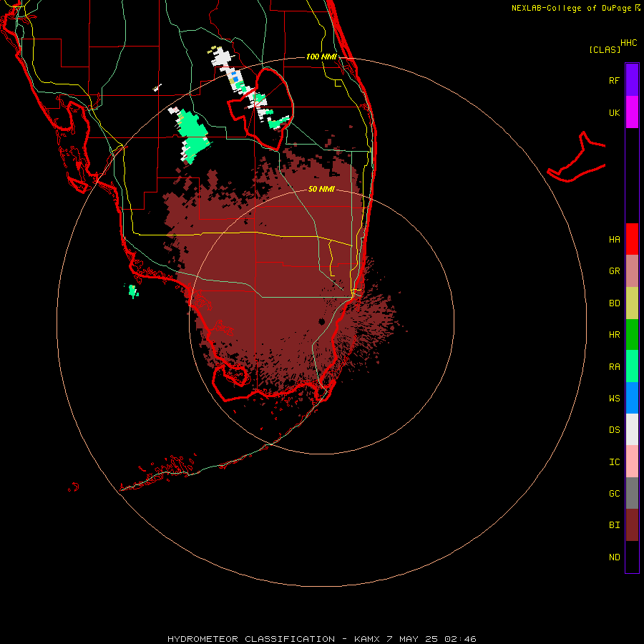
Task: Click the HA legend label
Action: pos(614,239)
